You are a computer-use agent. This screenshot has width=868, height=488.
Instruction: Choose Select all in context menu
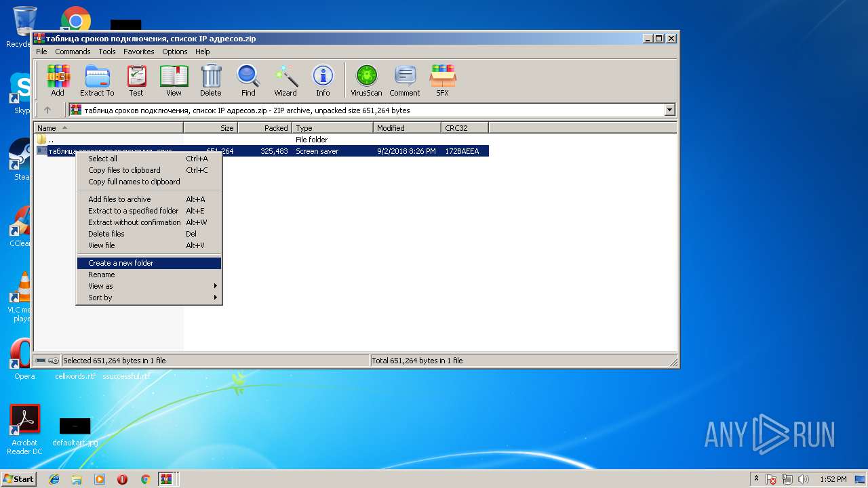(x=149, y=159)
